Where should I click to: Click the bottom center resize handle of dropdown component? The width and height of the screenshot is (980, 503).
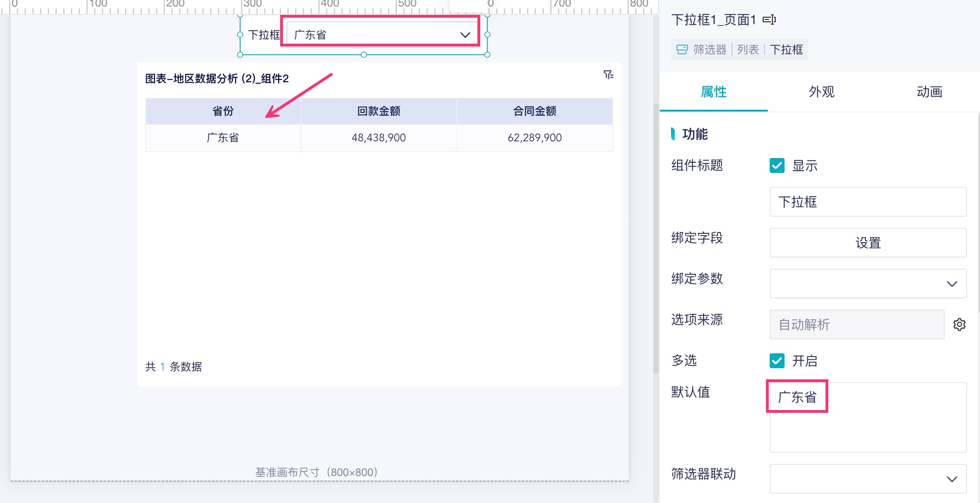364,55
